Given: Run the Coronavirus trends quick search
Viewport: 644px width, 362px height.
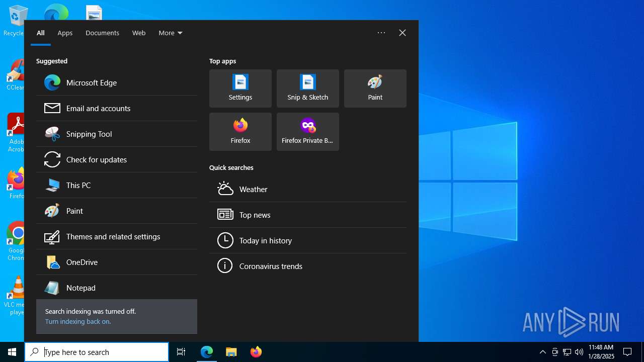Looking at the screenshot, I should click(308, 266).
